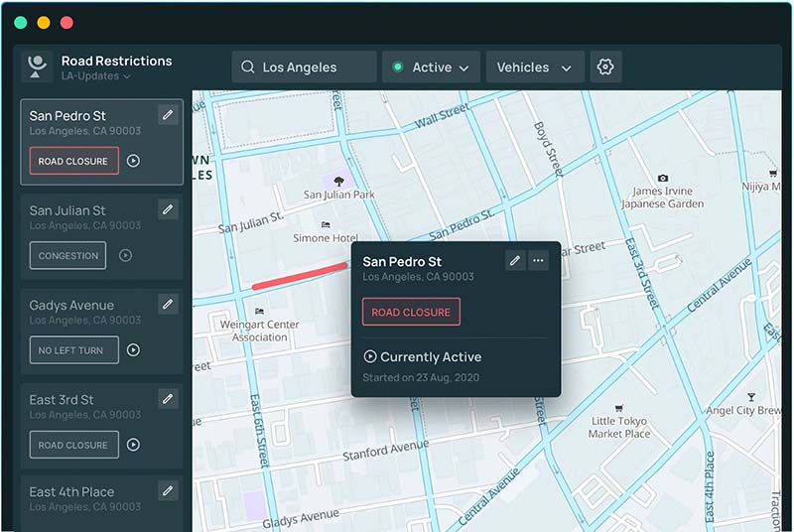Click pencil edit icon in map popup

515,261
